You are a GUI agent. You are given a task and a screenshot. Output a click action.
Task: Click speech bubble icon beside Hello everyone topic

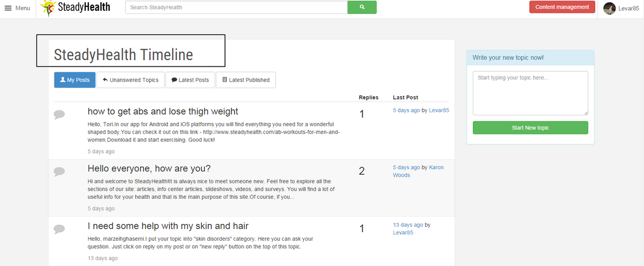pos(60,171)
